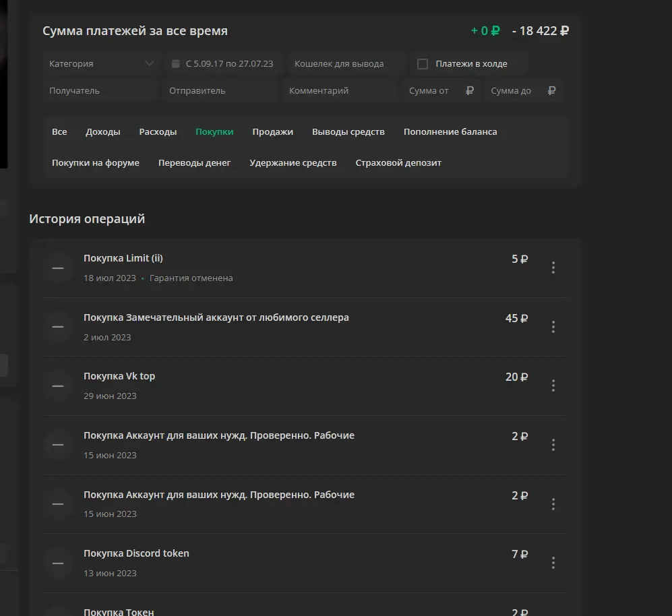This screenshot has height=616, width=672.
Task: Open the three-dot menu for Покупка Vk top
Action: pos(553,386)
